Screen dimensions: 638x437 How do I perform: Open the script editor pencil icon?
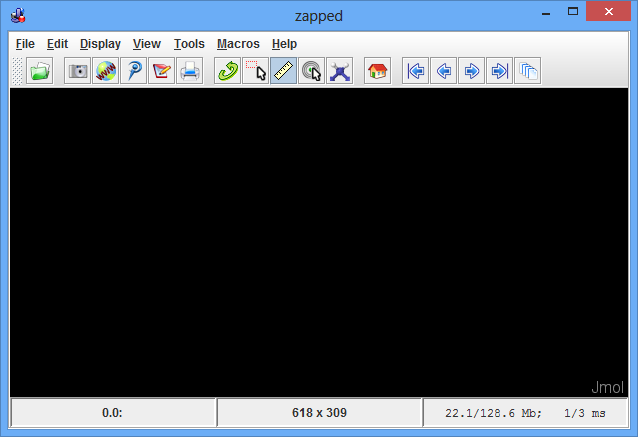pos(162,71)
